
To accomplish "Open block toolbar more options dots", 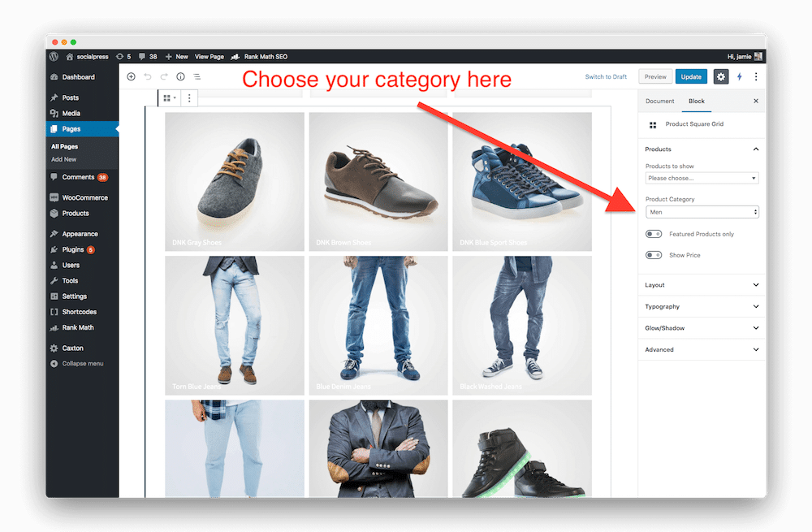I will [x=189, y=98].
